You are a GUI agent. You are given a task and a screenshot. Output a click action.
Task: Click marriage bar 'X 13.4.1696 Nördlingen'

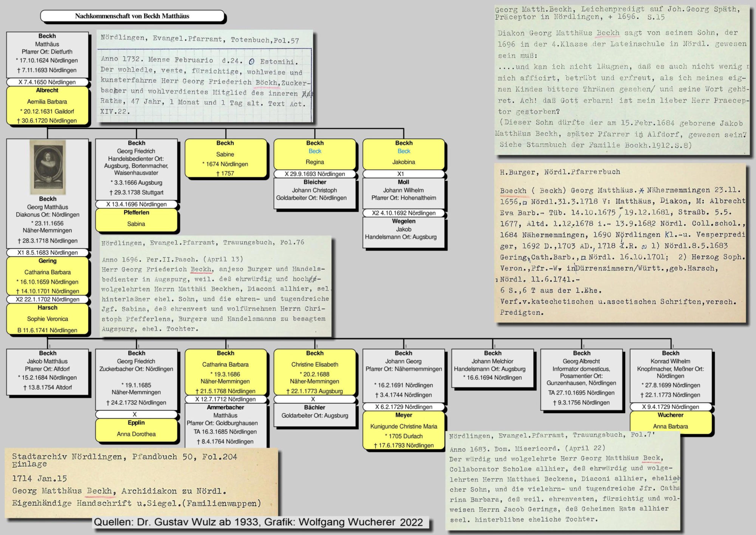[136, 204]
